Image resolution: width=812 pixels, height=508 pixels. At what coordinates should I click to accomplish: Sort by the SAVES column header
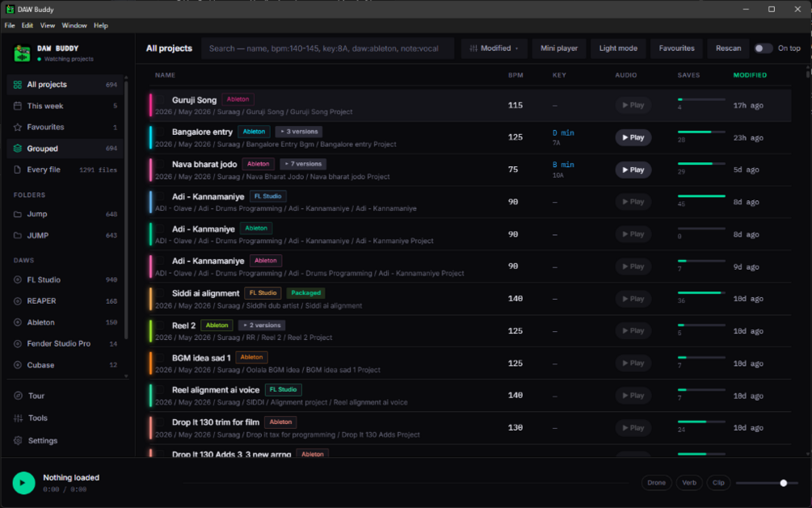point(688,75)
